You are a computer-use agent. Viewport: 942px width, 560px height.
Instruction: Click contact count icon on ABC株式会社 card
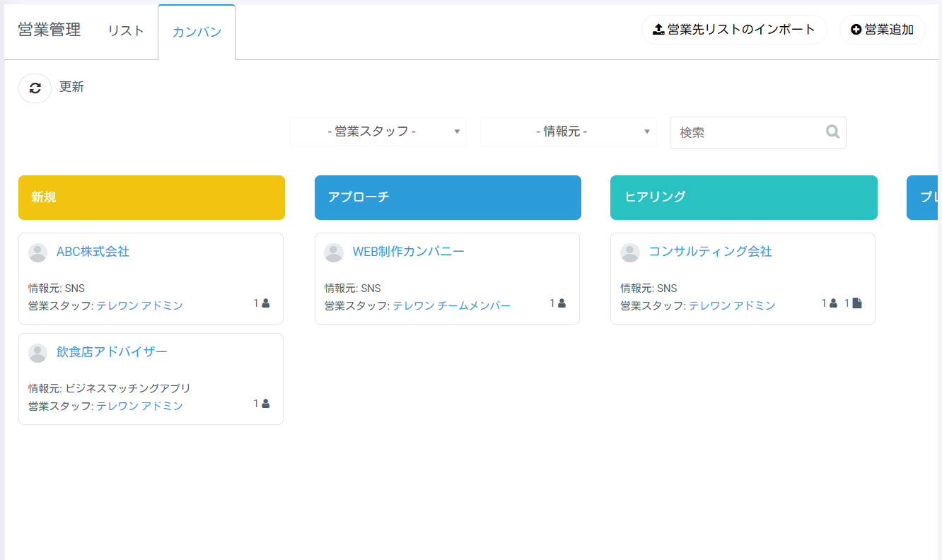click(x=265, y=303)
